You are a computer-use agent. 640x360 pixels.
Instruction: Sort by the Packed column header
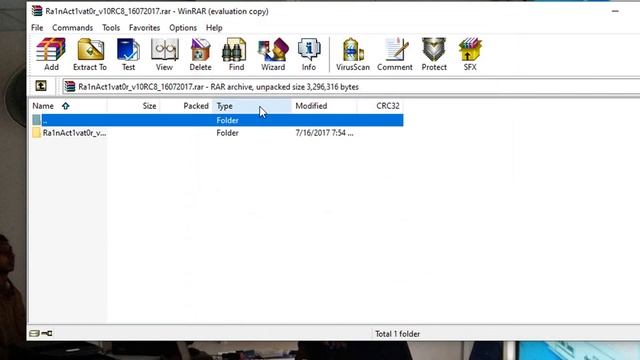[186, 106]
